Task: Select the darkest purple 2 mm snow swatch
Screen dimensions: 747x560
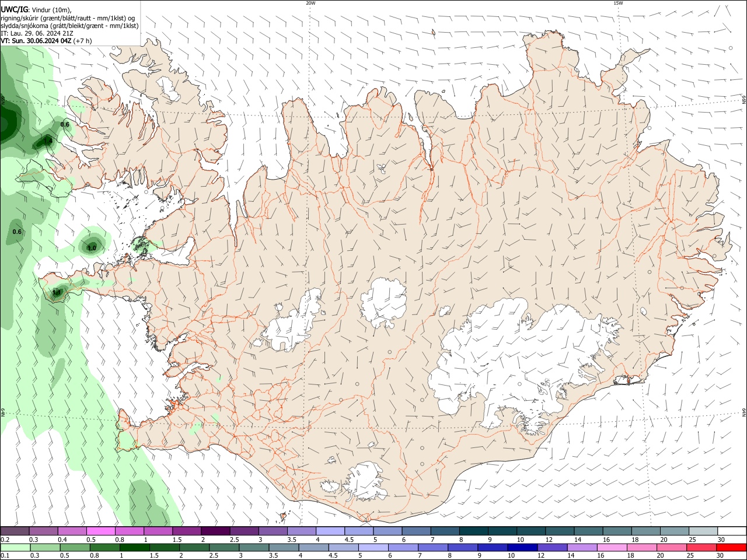Action: tap(215, 531)
